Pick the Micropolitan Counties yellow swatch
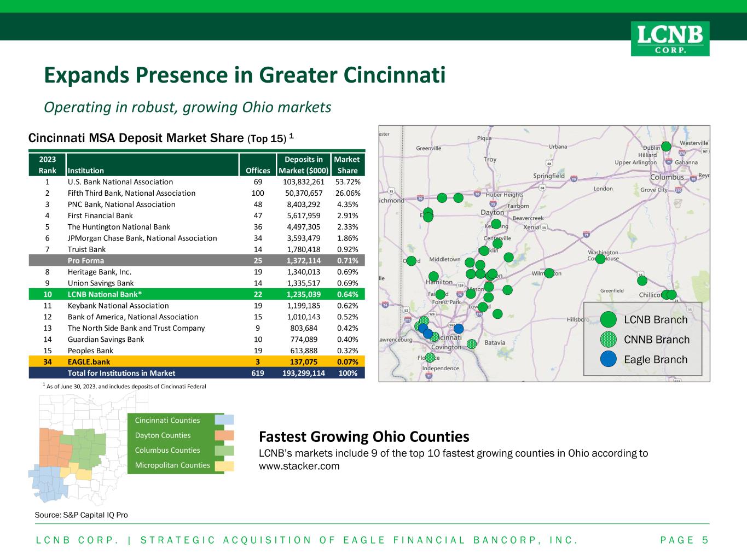Image resolution: width=747 pixels, height=560 pixels. tap(224, 466)
